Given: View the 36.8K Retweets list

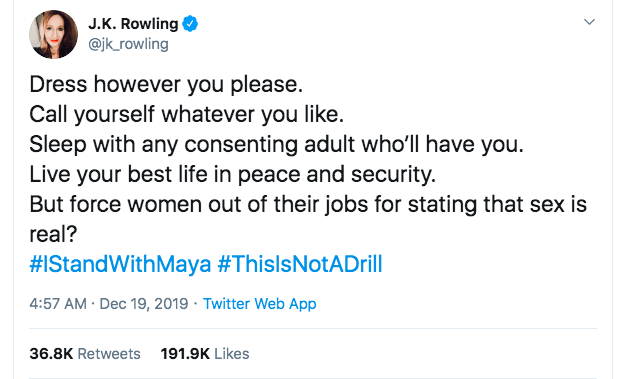Looking at the screenshot, I should [x=85, y=354].
